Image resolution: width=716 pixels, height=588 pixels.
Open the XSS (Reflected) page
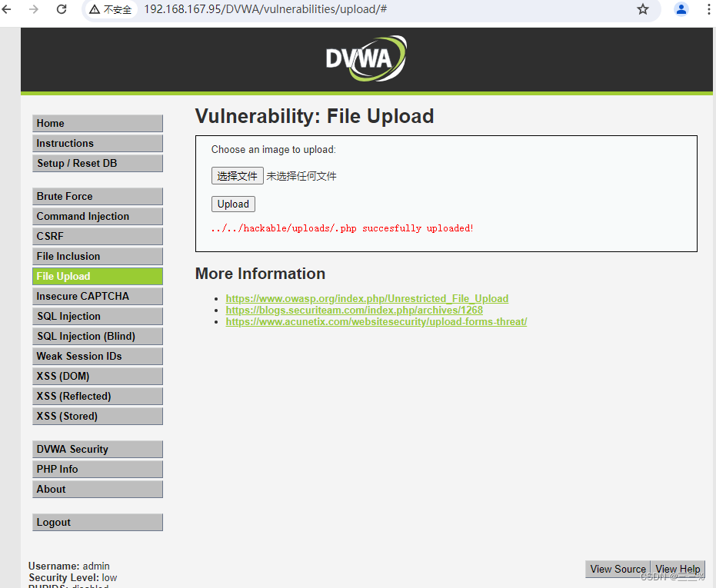click(98, 397)
